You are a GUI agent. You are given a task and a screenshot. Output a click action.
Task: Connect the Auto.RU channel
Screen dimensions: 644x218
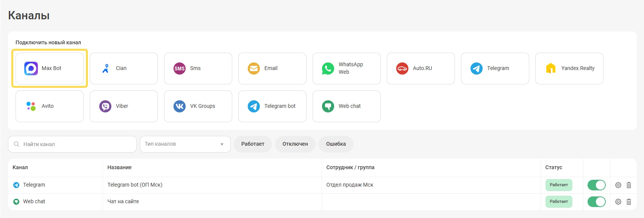click(420, 69)
